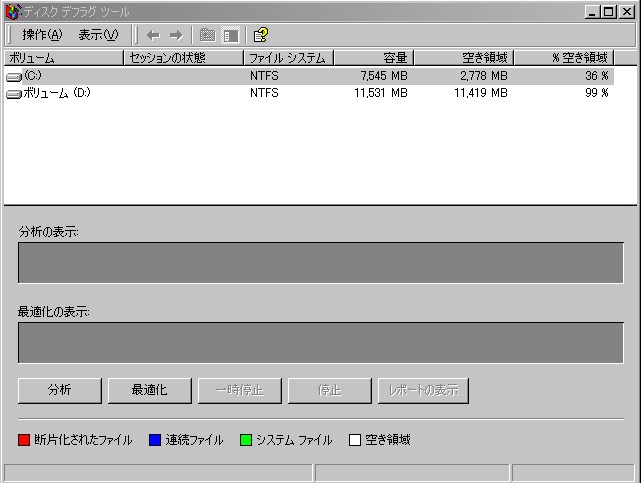Sort by the 容量 column header
642x483 pixels.
pyautogui.click(x=373, y=58)
